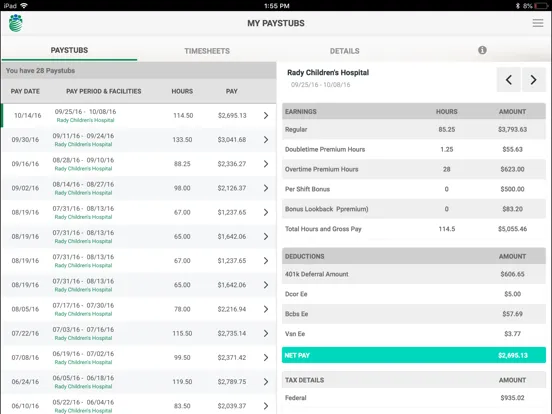Open Rady Children's Hospital link under 10/14/16
The width and height of the screenshot is (552, 414).
(85, 120)
